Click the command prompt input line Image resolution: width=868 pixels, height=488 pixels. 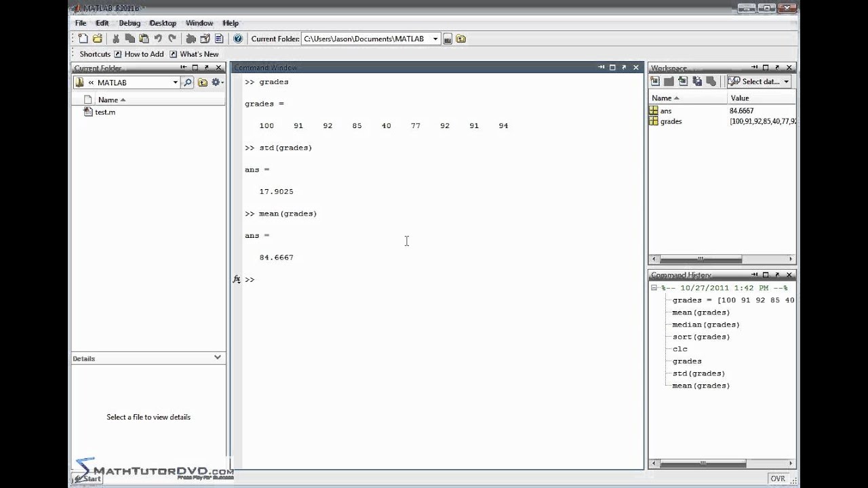442,279
